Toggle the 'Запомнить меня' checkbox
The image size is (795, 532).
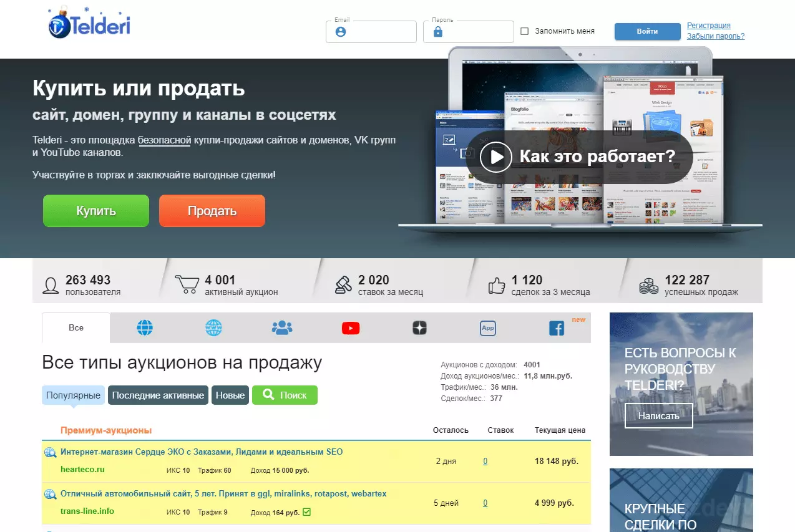point(524,31)
